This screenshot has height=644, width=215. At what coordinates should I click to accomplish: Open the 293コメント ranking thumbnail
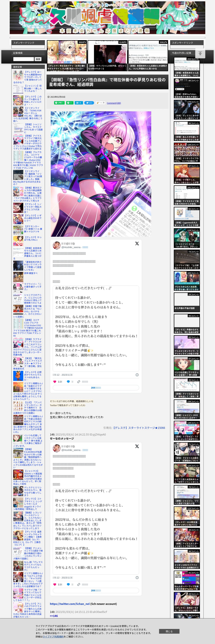coord(187,67)
